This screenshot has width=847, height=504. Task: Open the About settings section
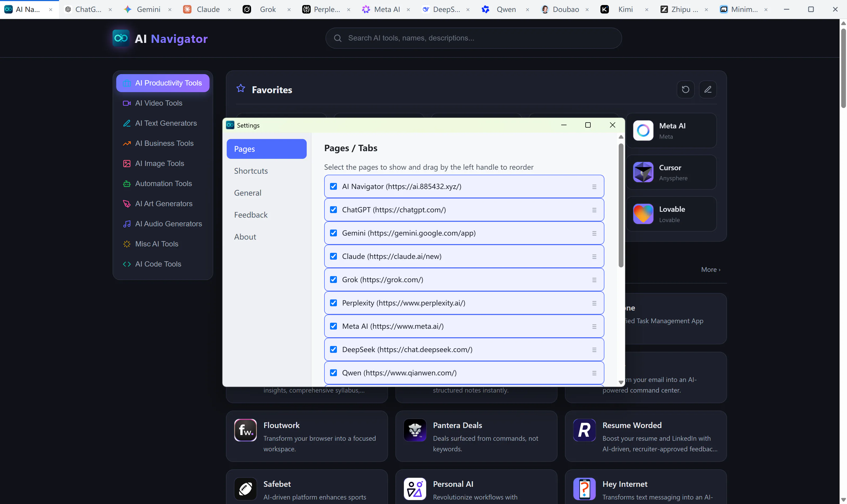[266, 237]
